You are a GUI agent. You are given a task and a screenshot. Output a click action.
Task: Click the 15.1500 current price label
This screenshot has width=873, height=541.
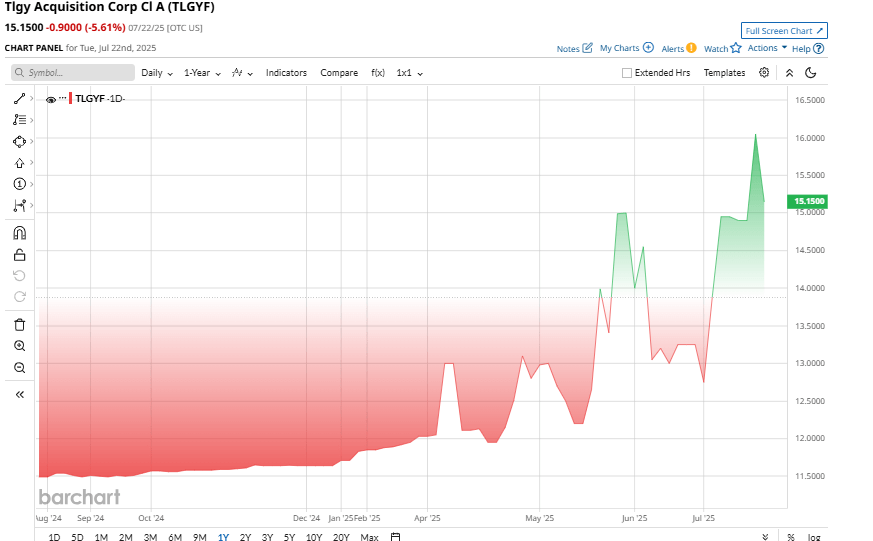click(807, 201)
